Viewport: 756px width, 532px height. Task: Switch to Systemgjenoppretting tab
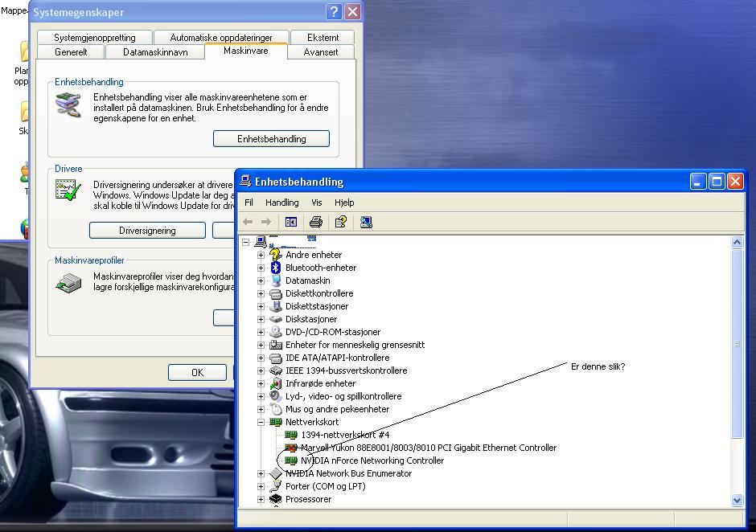95,37
